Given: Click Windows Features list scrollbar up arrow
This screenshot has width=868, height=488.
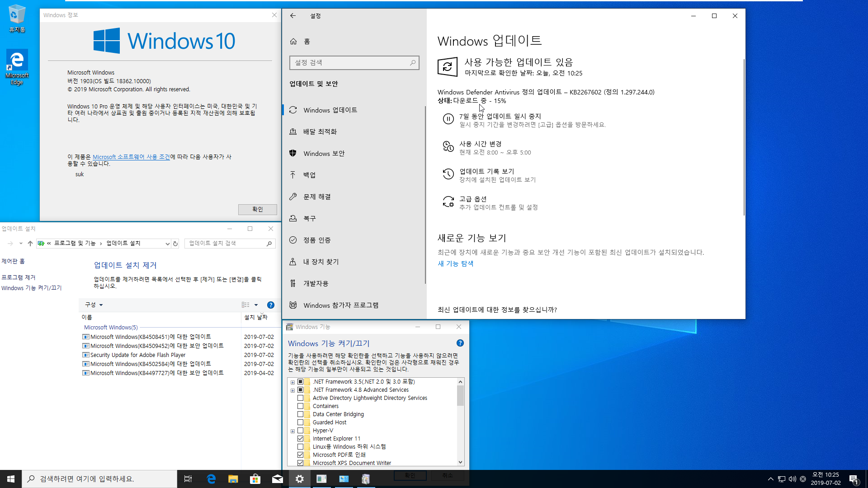Looking at the screenshot, I should (x=460, y=382).
